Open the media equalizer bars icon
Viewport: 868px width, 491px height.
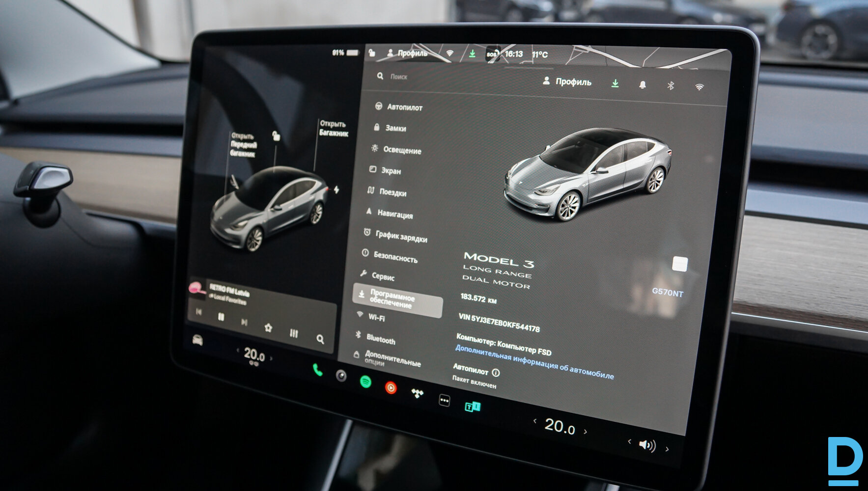pos(294,333)
